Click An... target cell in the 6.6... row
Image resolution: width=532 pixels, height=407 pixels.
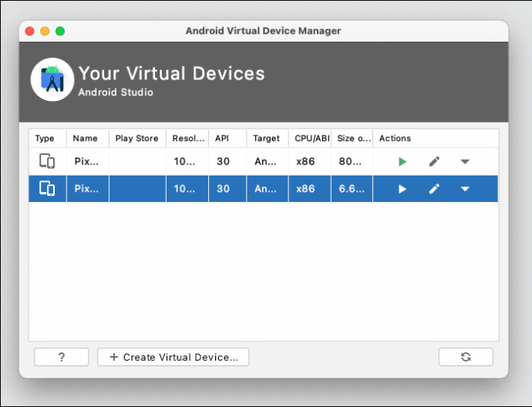266,189
